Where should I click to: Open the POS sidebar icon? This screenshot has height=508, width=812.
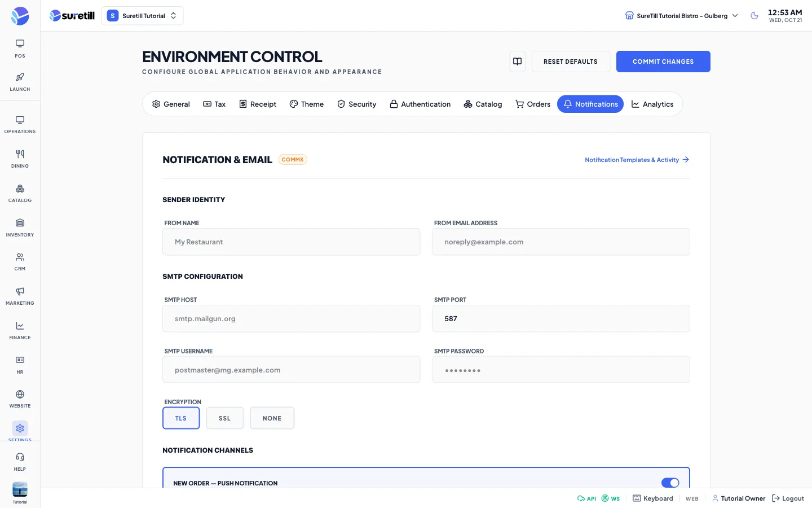(20, 49)
